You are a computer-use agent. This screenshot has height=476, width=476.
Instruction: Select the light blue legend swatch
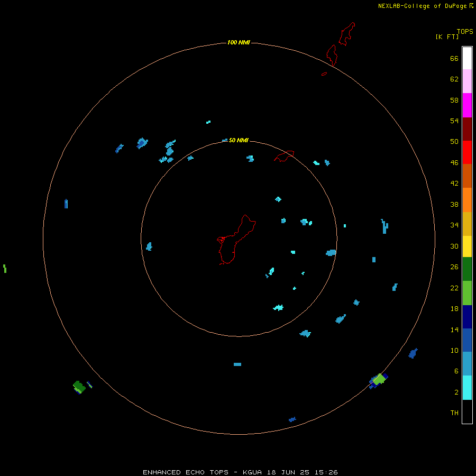point(467,363)
